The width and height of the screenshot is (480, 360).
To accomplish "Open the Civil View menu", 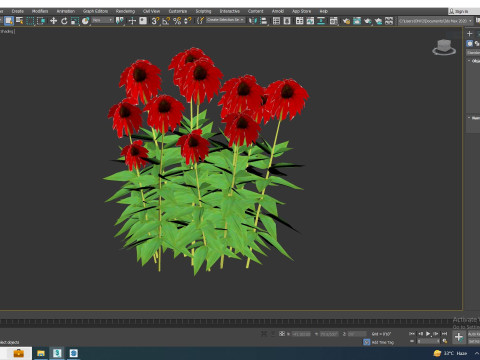I will click(x=151, y=11).
